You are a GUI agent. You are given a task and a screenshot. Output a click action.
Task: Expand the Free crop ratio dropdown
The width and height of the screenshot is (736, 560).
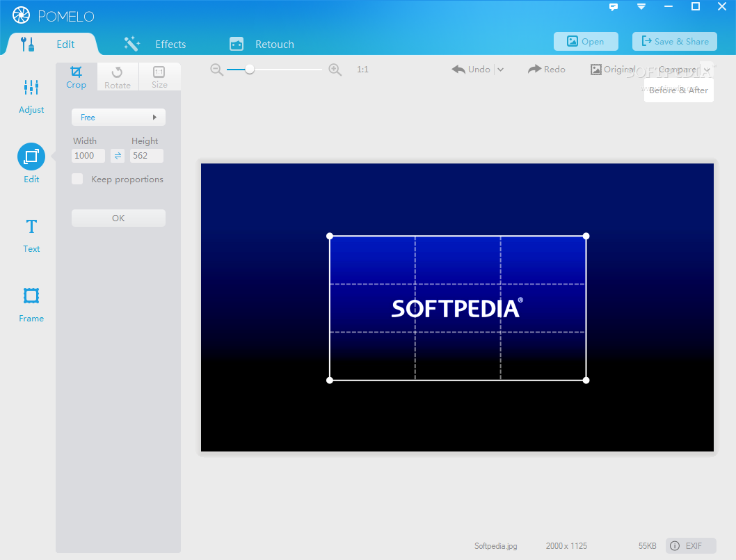[x=118, y=118]
